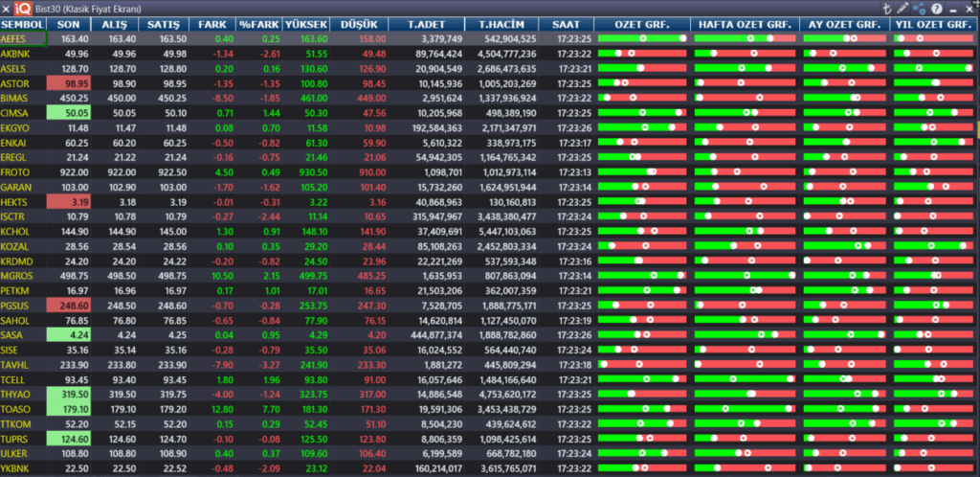Click the share link icon

click(x=920, y=9)
